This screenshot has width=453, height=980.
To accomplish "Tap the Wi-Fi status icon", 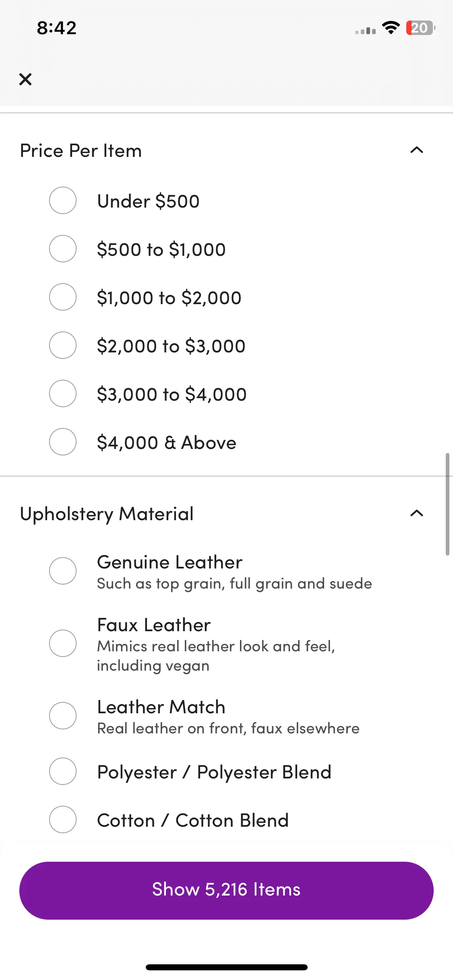I will click(x=391, y=28).
